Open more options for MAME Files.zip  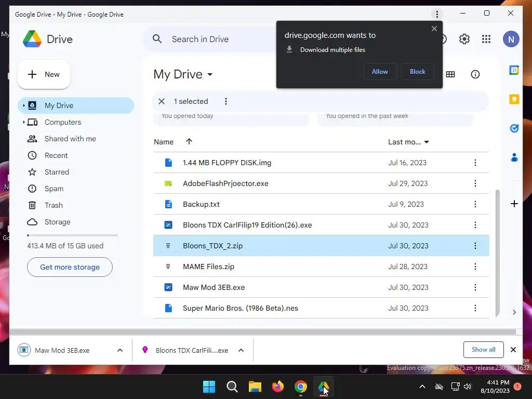tap(475, 267)
